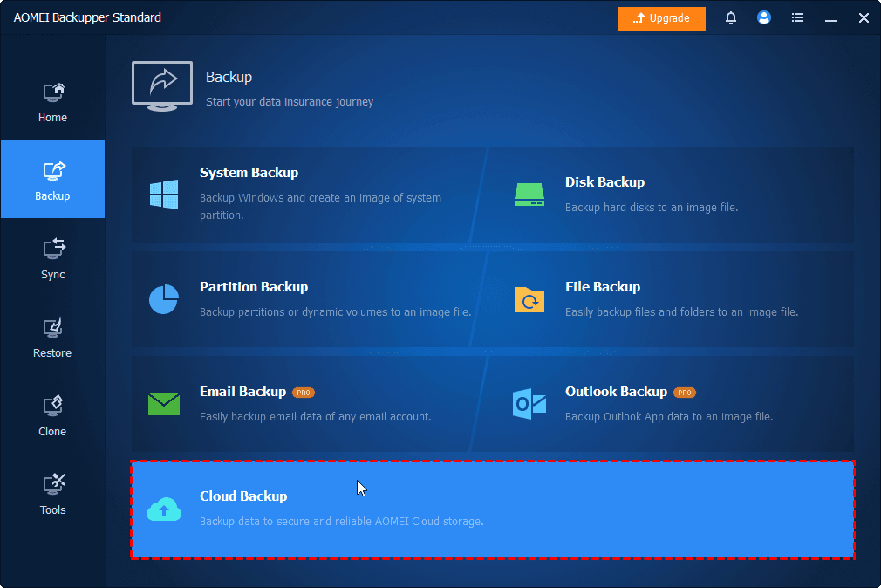This screenshot has width=881, height=588.
Task: Click 'AOMEI Backupper Standard' window title
Action: (87, 17)
